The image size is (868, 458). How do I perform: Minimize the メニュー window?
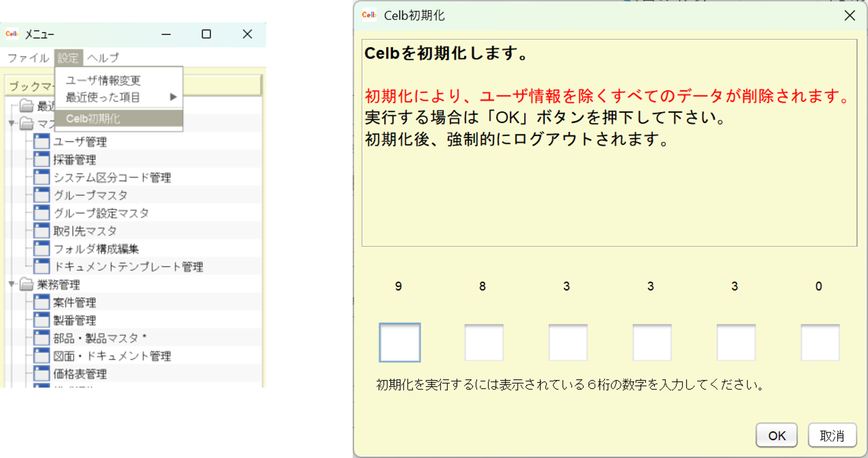166,34
